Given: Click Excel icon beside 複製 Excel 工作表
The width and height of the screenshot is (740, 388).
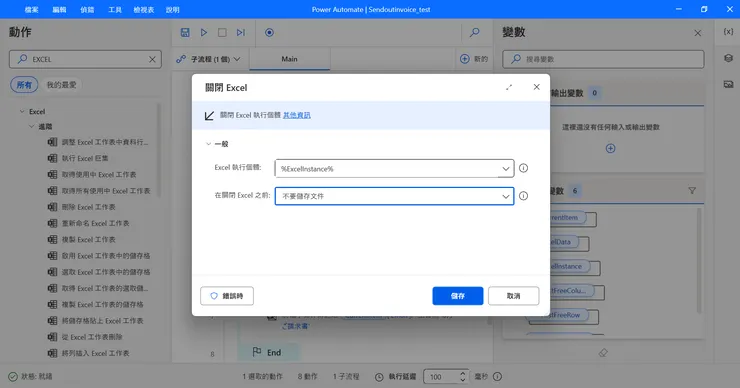Looking at the screenshot, I should 52,239.
